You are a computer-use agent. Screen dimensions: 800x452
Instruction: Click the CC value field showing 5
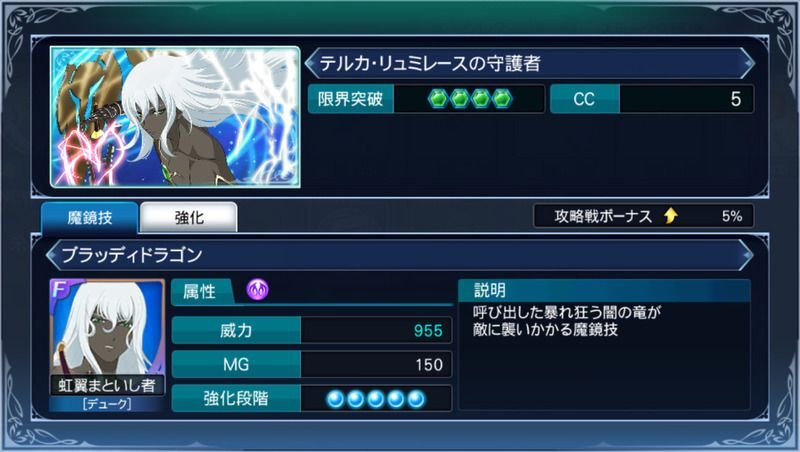coord(686,98)
